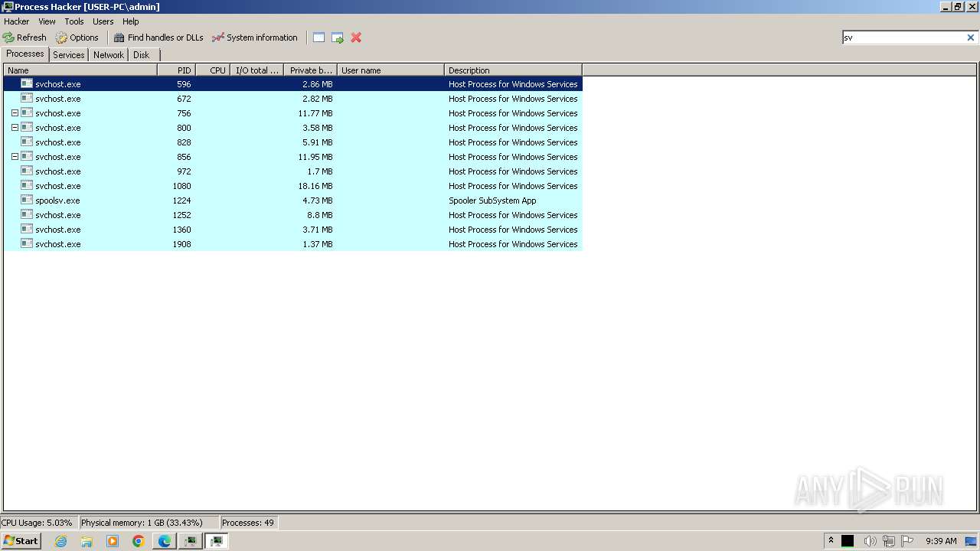
Task: Select svchost.exe with PID 596
Action: tap(293, 84)
